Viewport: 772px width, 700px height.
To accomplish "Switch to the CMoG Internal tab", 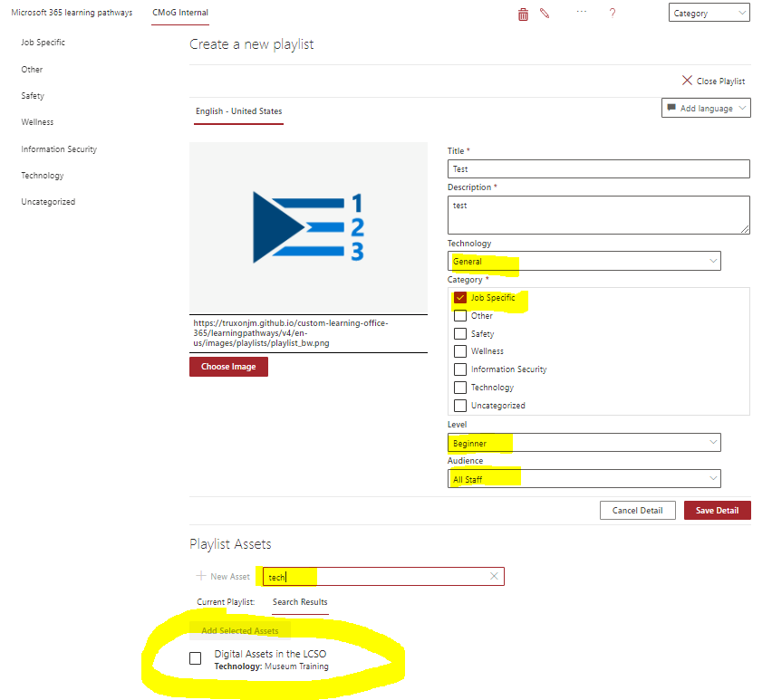I will coord(179,14).
